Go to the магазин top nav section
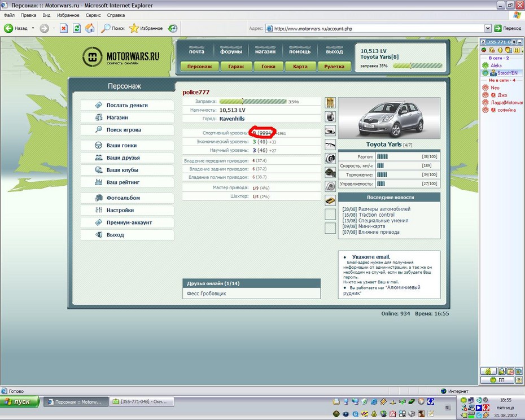This screenshot has width=525, height=420. tap(265, 51)
